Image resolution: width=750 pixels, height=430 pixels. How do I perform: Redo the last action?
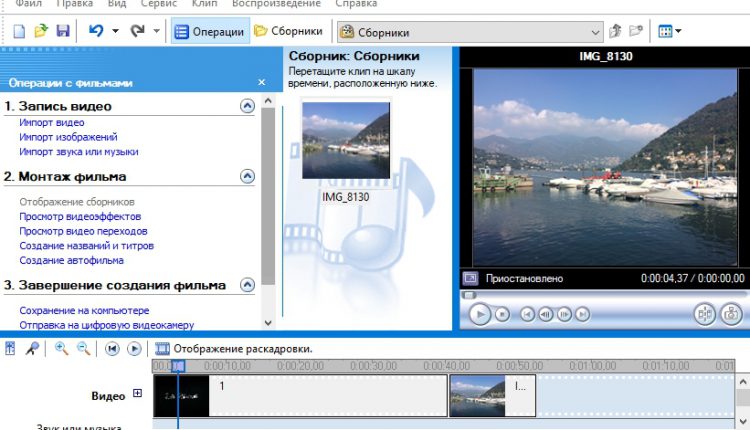coord(138,32)
